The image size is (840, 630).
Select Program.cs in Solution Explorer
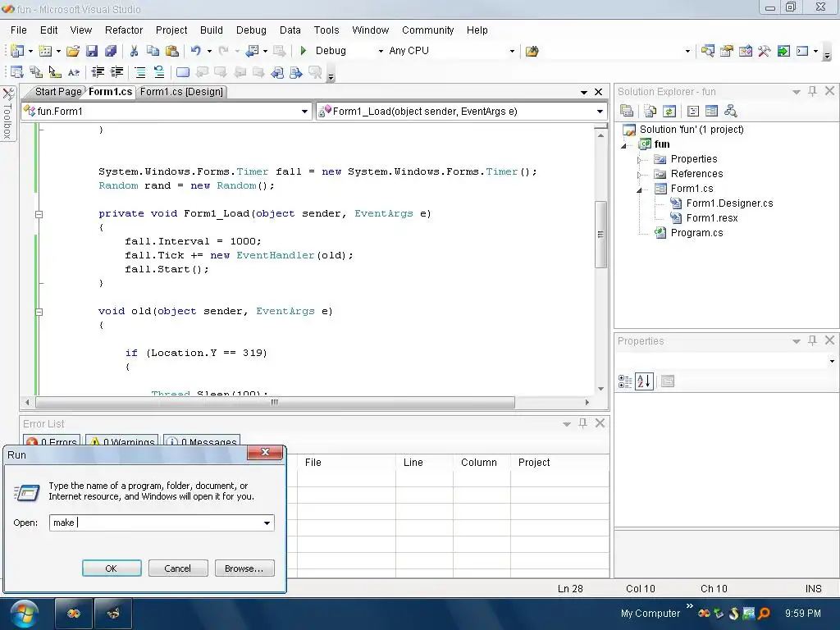coord(696,232)
